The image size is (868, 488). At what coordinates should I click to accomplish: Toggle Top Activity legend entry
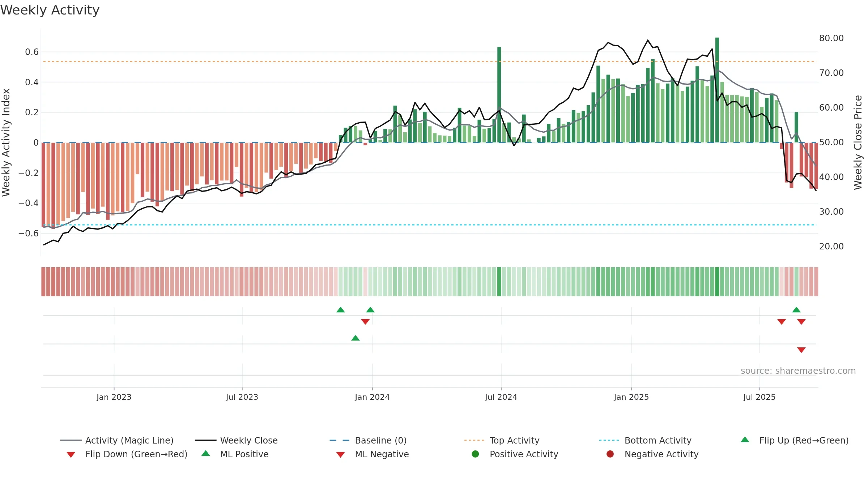click(x=502, y=440)
